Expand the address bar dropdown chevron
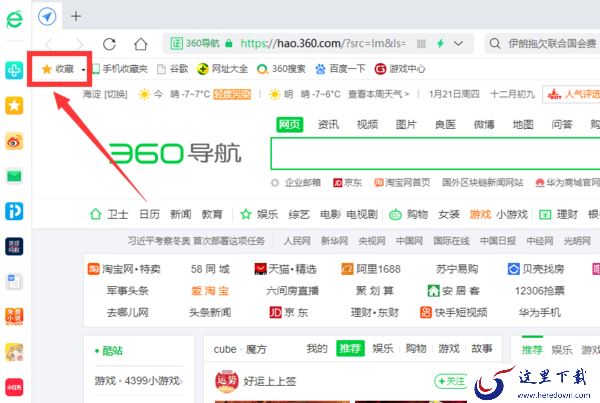Viewport: 600px width, 403px height. tap(458, 43)
